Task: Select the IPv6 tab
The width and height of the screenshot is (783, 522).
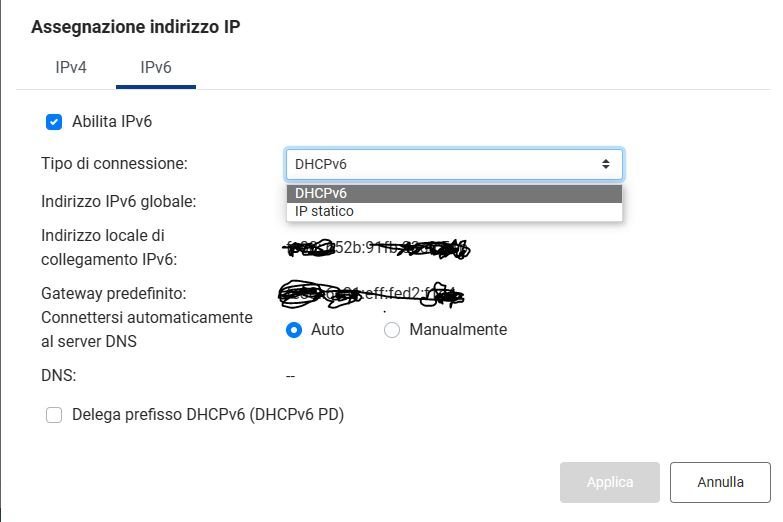Action: tap(156, 67)
